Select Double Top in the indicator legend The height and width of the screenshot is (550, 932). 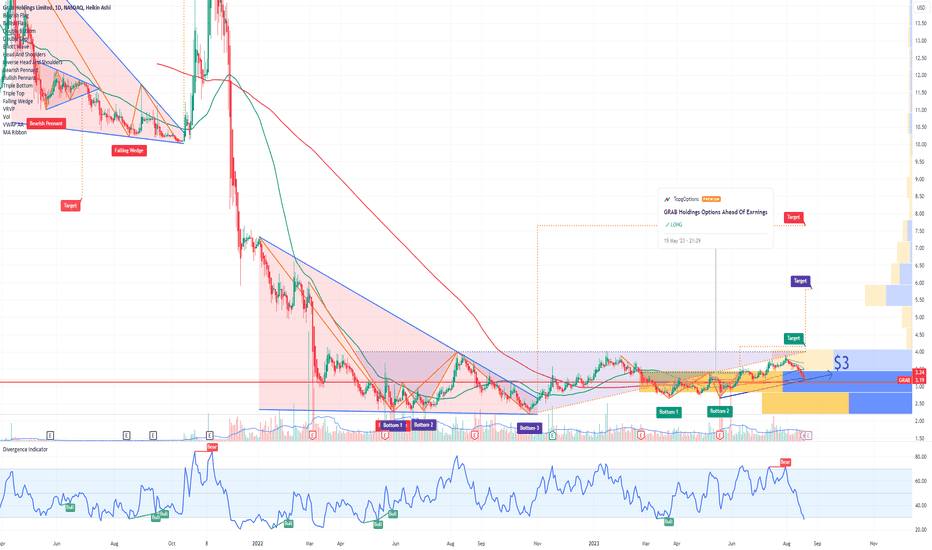(x=15, y=39)
